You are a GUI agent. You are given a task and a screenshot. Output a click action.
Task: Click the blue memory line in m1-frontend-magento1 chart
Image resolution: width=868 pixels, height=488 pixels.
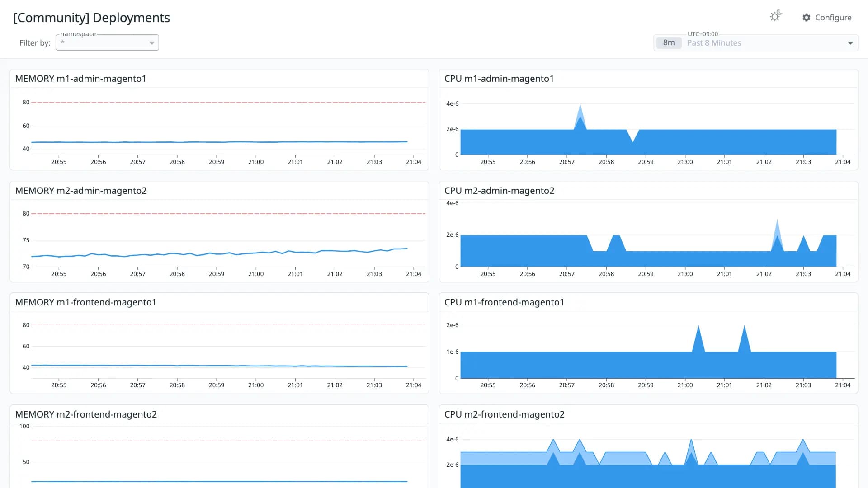point(219,366)
